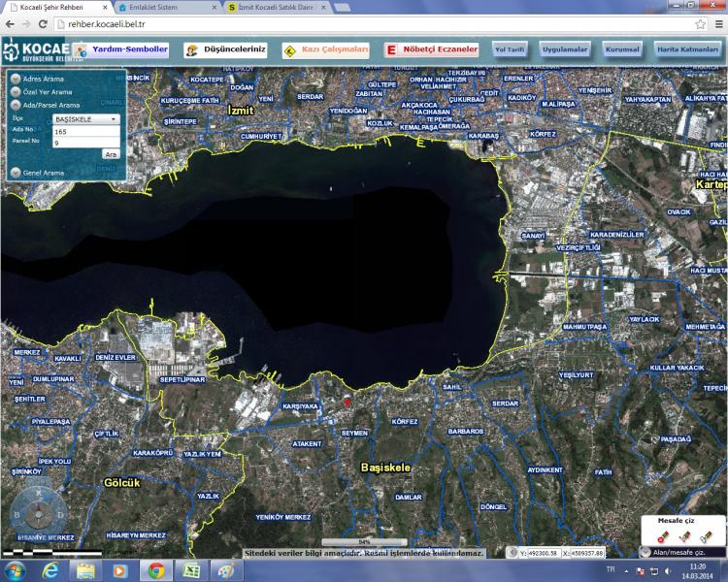Reload the page

[43, 24]
